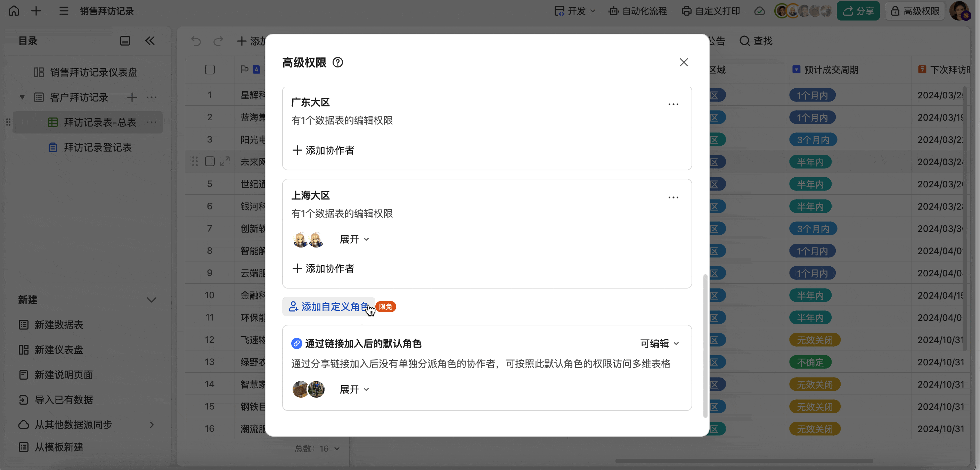The height and width of the screenshot is (470, 980).
Task: Open the 广东大区 role more-options menu
Action: [673, 104]
